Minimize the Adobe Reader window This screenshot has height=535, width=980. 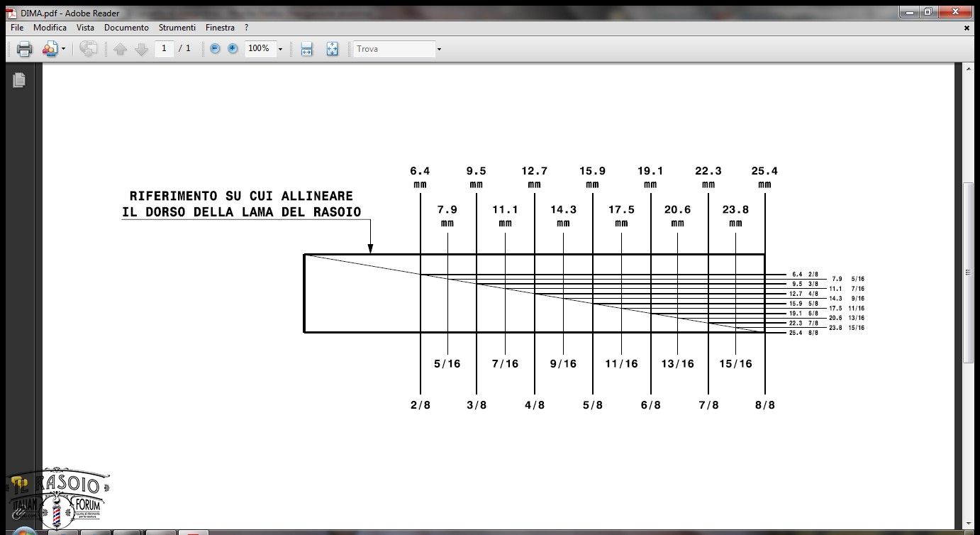[910, 12]
